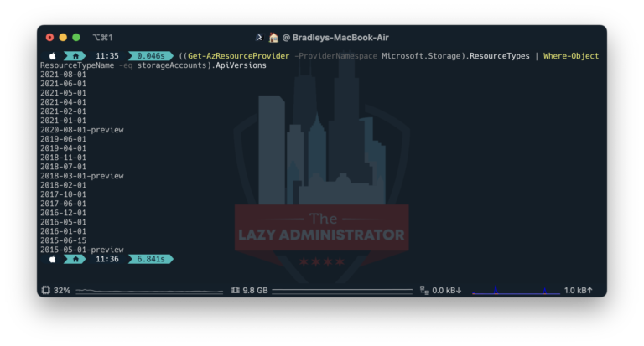Click the 2021-04-01 API version line

(x=63, y=102)
